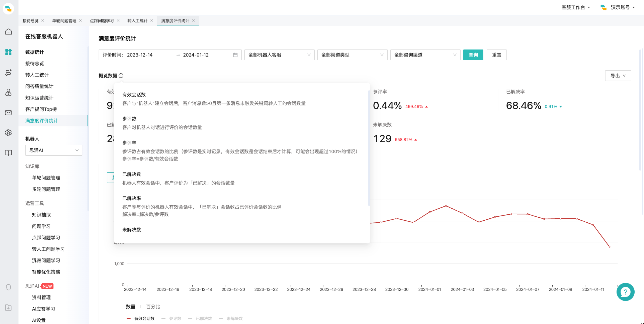Toggle the 有效会话数 legend series
The width and height of the screenshot is (644, 324).
tap(140, 318)
